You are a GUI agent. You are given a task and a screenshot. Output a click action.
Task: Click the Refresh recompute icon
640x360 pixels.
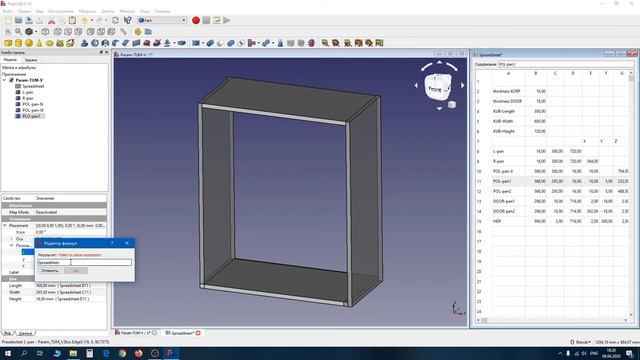click(x=116, y=20)
